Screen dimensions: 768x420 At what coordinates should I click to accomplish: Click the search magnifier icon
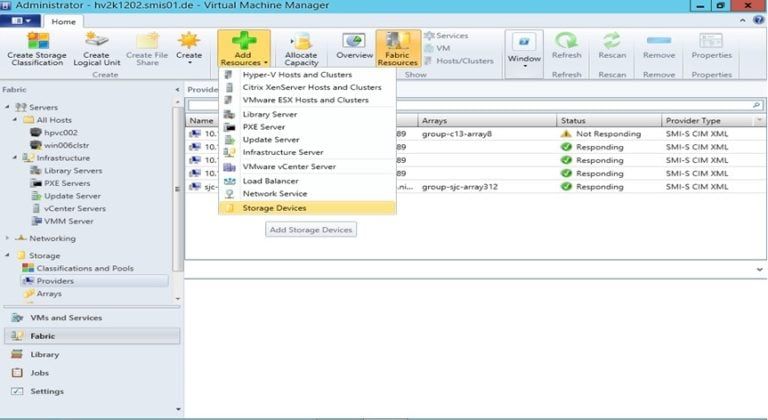click(x=757, y=105)
